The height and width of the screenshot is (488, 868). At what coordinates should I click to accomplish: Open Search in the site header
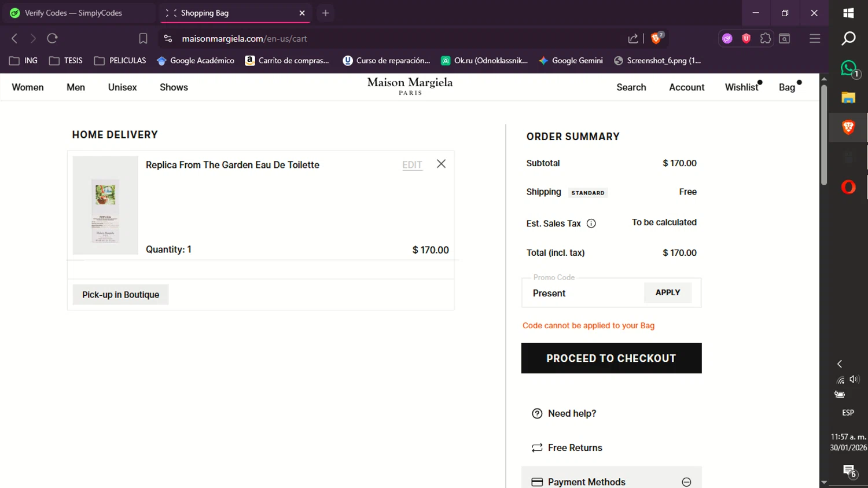631,87
